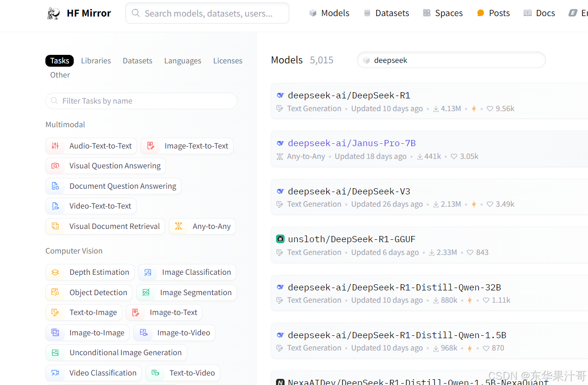Click the Filter Tasks by name field
The width and height of the screenshot is (588, 385).
141,101
